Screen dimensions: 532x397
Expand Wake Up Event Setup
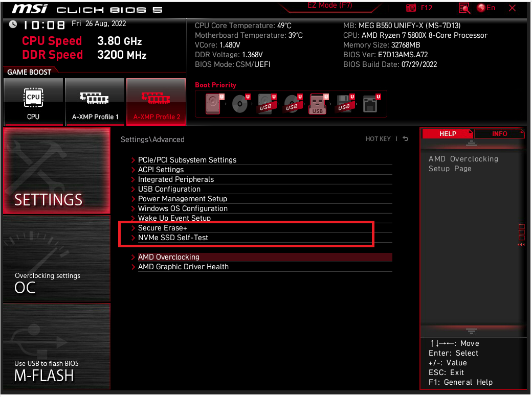tap(261, 218)
